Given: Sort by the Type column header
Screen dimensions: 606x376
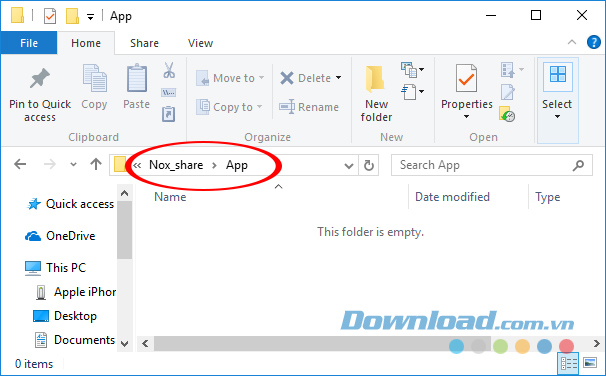Looking at the screenshot, I should pos(547,197).
